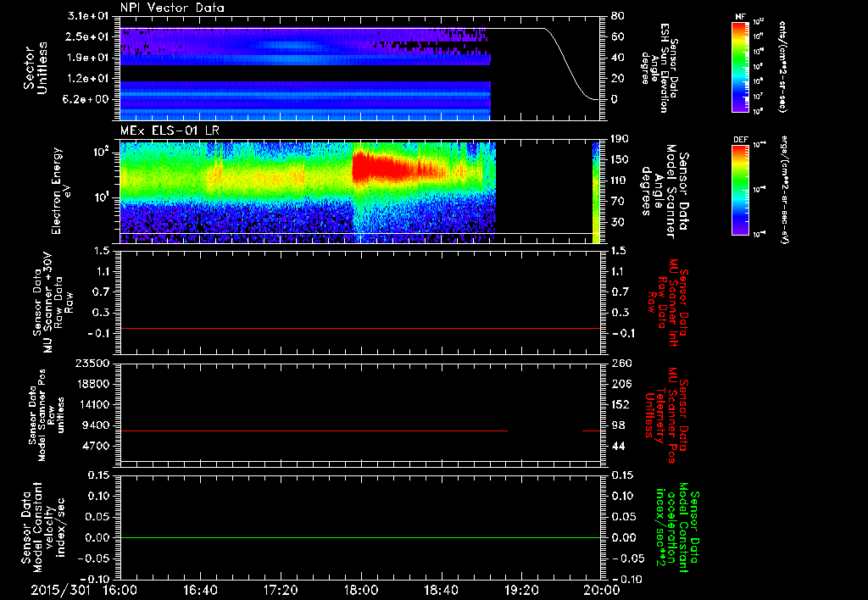Image resolution: width=868 pixels, height=600 pixels.
Task: Click the '260' telemetry tick label
Action: pyautogui.click(x=620, y=364)
